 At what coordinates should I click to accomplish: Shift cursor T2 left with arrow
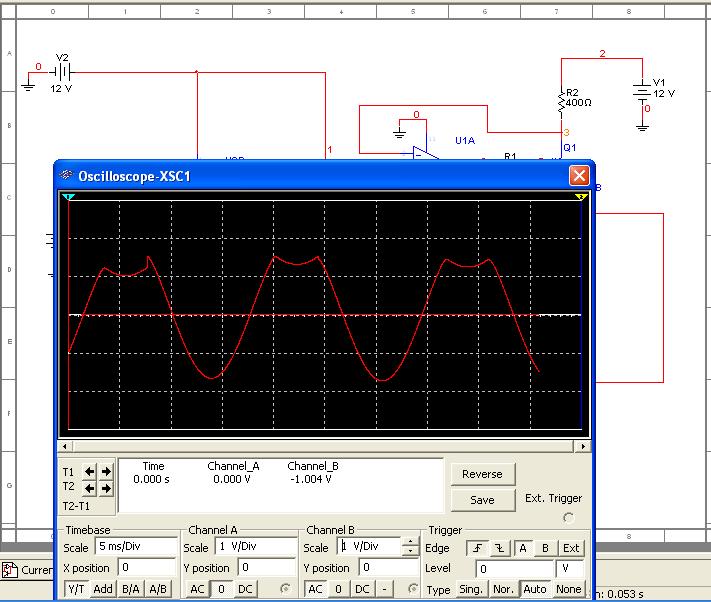pos(90,488)
